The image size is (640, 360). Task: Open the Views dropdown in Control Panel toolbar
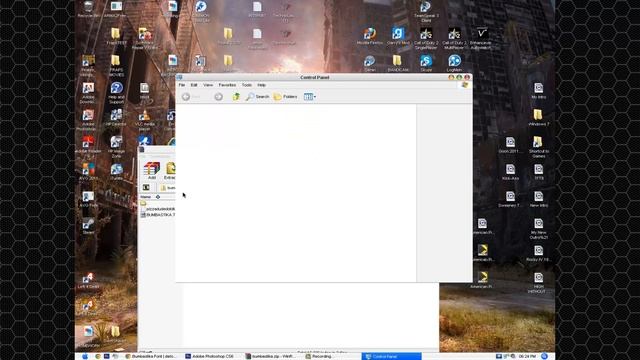(x=310, y=97)
